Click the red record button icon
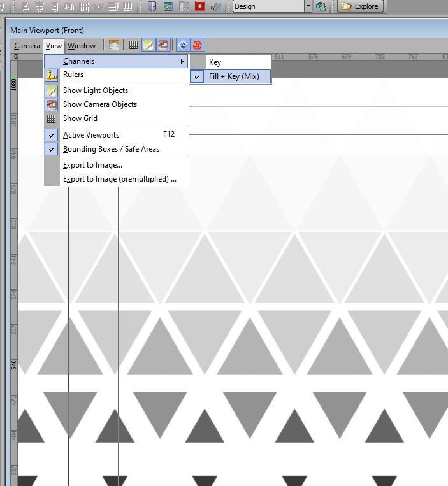 (200, 6)
